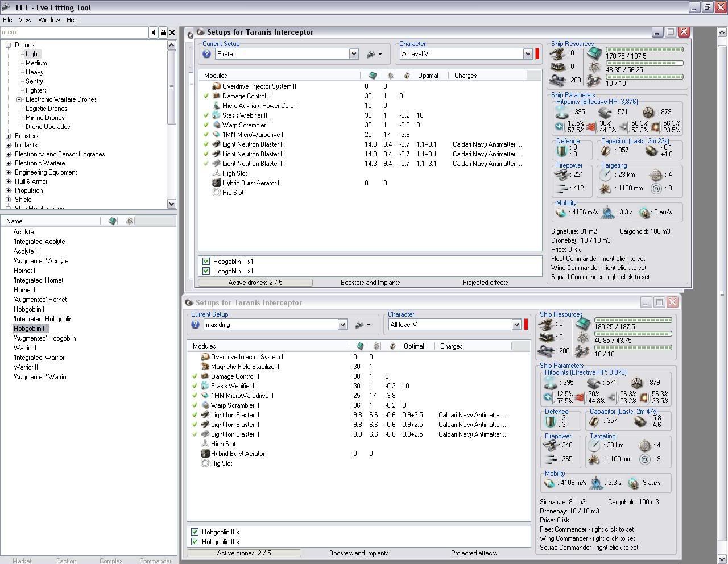Uncheck the first Hobgoblin II x1 in the max dmg setup
This screenshot has height=564, width=728.
pyautogui.click(x=195, y=532)
